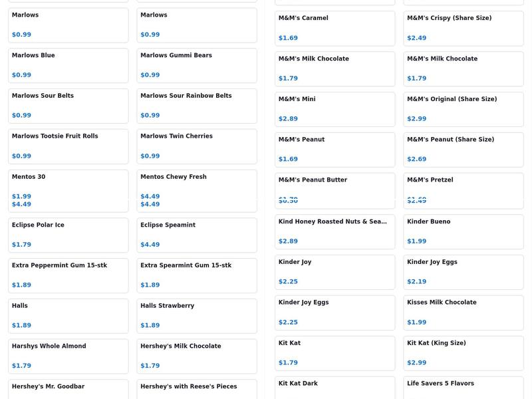Select the Marlows Blue product card
This screenshot has width=532, height=399.
click(x=68, y=65)
